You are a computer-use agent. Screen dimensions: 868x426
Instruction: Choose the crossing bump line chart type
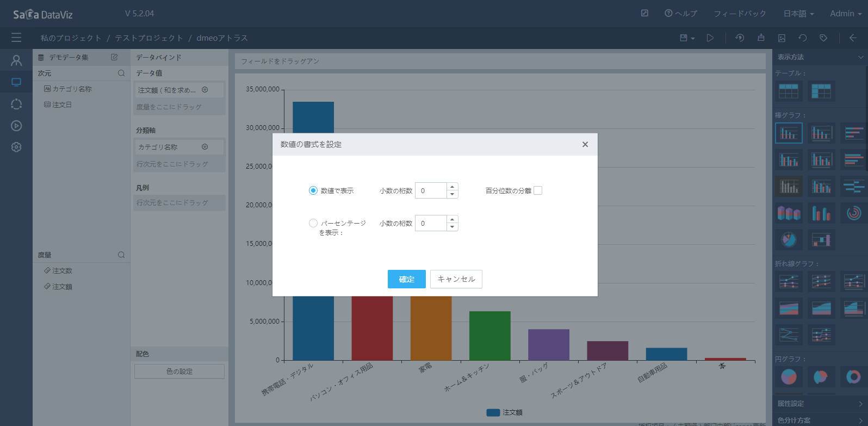789,334
